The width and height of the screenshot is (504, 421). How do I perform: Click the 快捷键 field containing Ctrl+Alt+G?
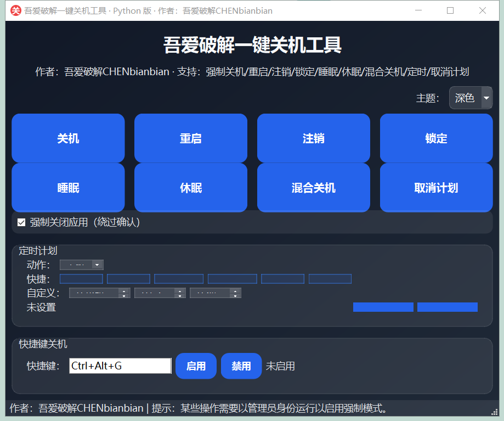(x=120, y=366)
